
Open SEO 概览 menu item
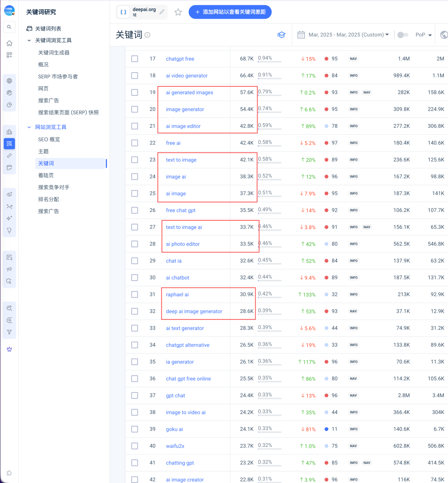coord(49,139)
